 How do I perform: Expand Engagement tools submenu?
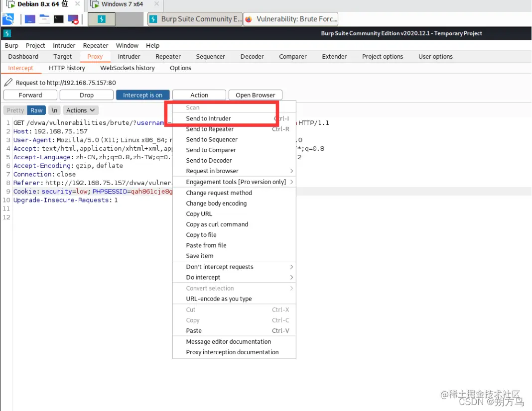point(234,182)
